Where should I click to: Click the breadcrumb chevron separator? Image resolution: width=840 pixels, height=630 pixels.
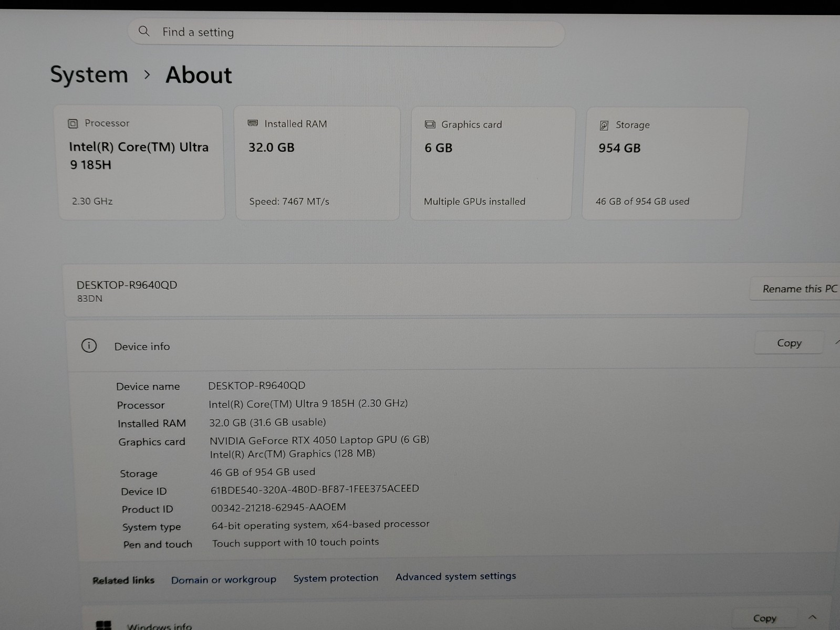coord(147,75)
